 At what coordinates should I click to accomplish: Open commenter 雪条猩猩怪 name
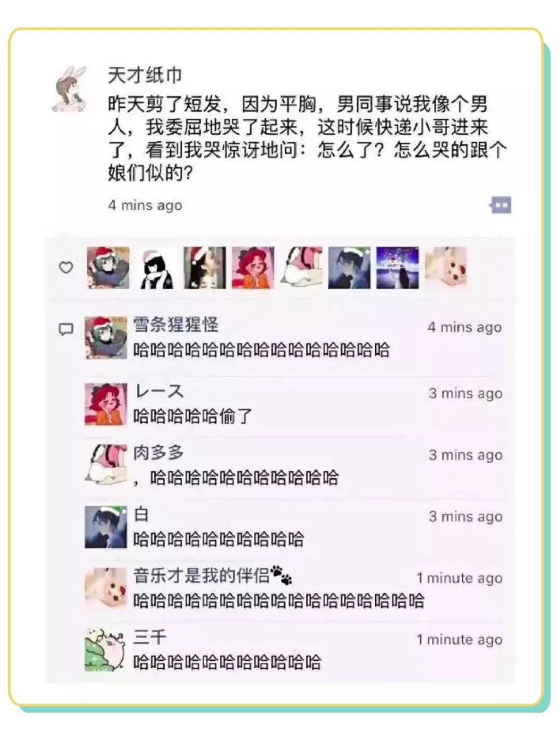(x=176, y=325)
